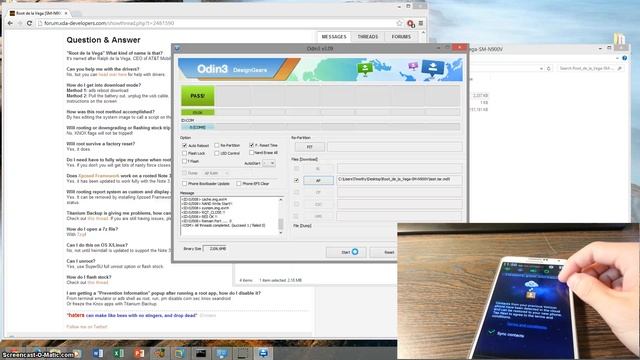Viewport: 640px width, 360px height.
Task: Click the red extension icon in Chrome toolbar
Action: click(x=411, y=24)
